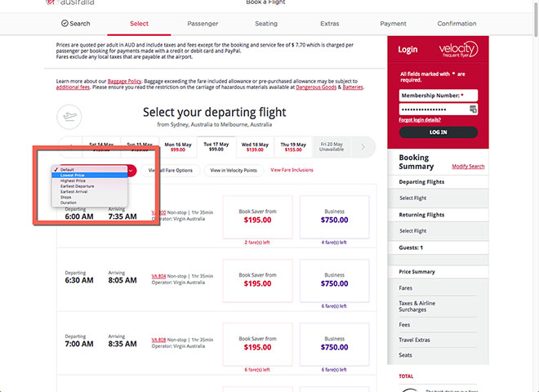Click View all Fare Options button
539x392 pixels.
click(x=170, y=171)
